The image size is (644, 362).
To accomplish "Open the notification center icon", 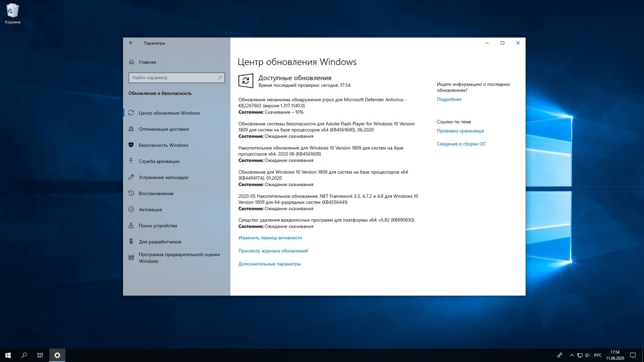I will (633, 355).
